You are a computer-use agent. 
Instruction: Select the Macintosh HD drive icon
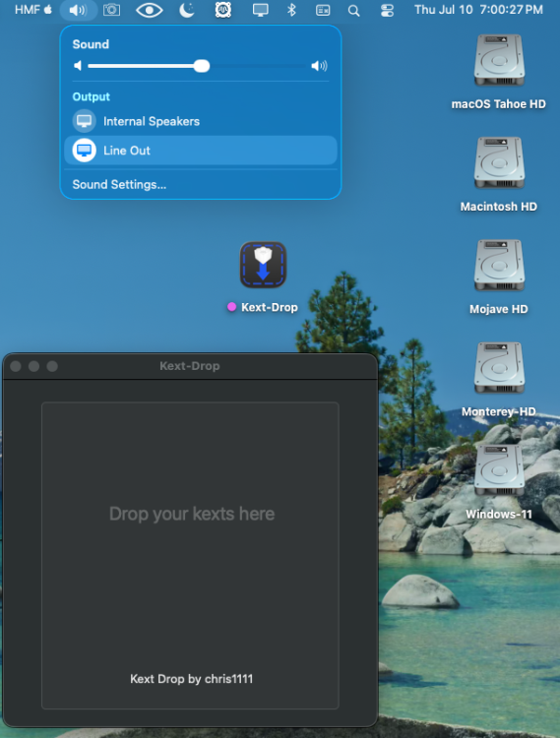499,162
